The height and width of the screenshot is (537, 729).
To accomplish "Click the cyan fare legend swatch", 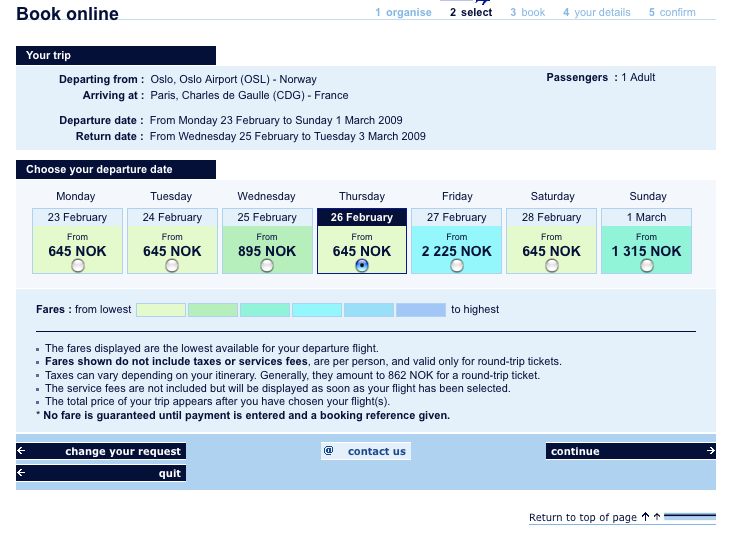I will pos(317,310).
